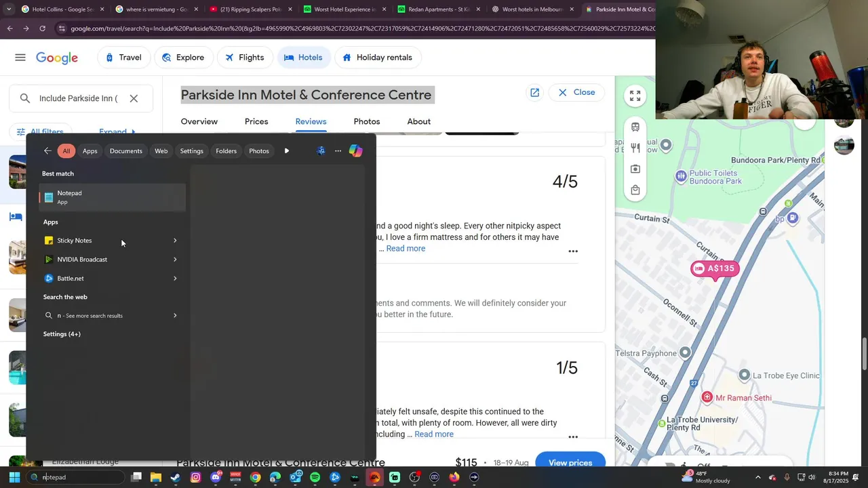Expand NVIDIA Broadcast result options chevron
868x488 pixels.
point(175,260)
